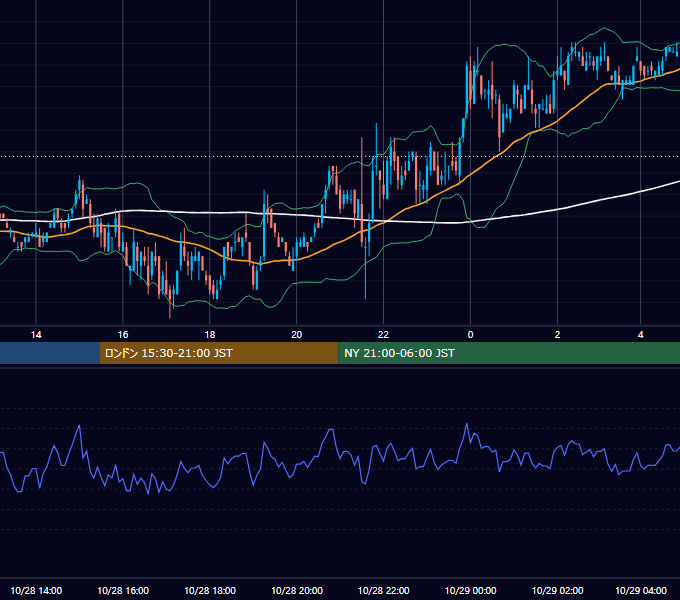This screenshot has width=680, height=600.
Task: Click the hour label 22 on the axis
Action: pos(383,335)
